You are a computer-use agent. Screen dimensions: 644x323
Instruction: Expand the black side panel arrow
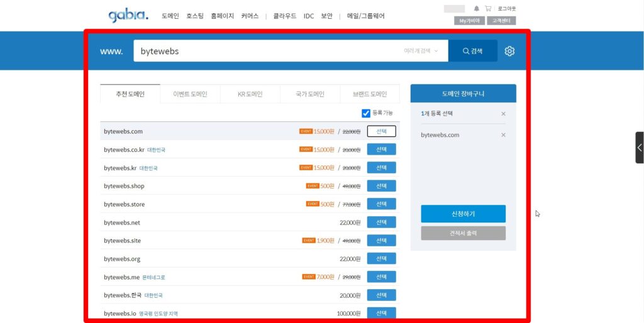point(640,147)
